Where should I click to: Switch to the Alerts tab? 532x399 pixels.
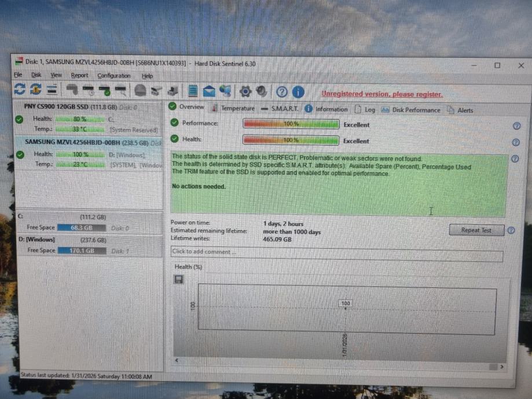(460, 110)
